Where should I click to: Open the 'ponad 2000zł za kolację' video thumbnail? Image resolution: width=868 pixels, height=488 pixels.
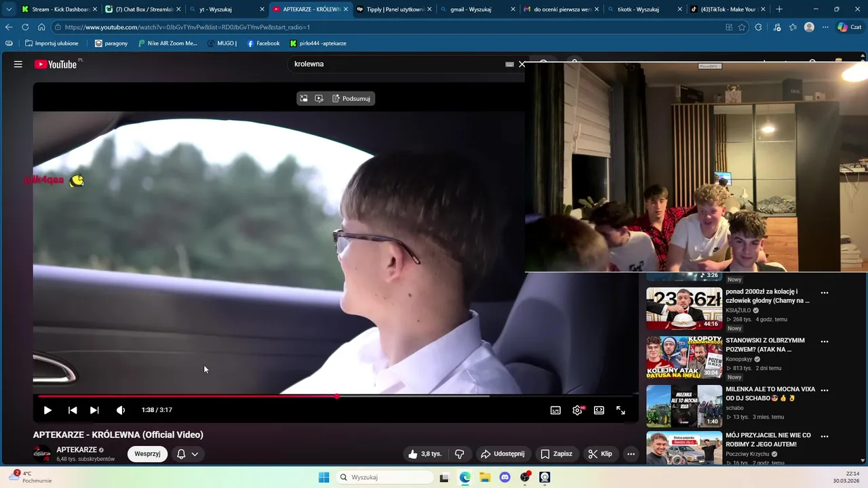tap(684, 309)
